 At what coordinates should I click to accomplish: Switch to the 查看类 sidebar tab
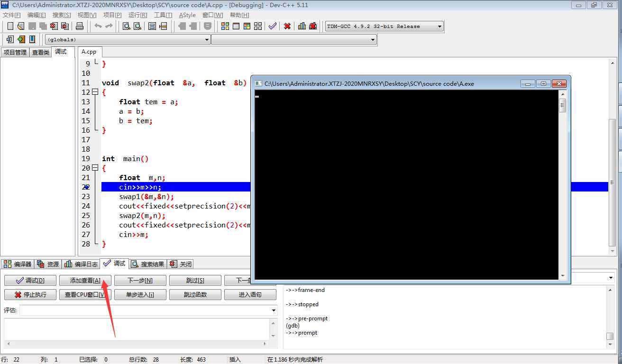(x=40, y=52)
